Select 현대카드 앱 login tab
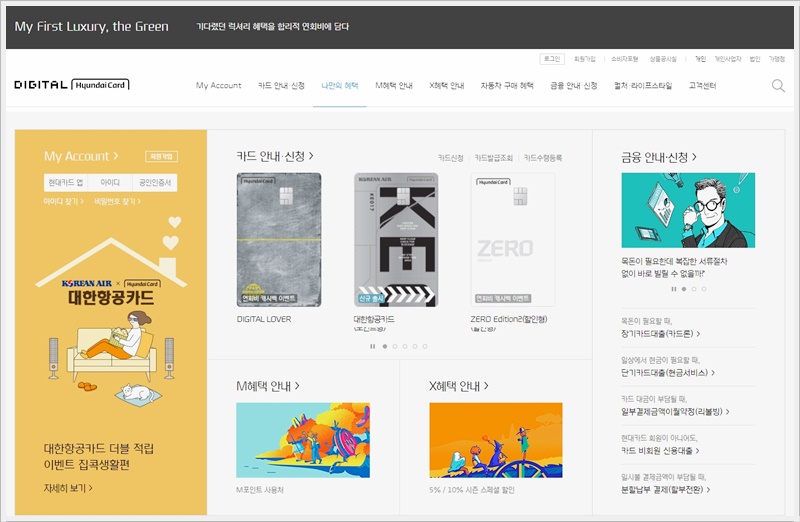The height and width of the screenshot is (522, 800). [x=66, y=182]
